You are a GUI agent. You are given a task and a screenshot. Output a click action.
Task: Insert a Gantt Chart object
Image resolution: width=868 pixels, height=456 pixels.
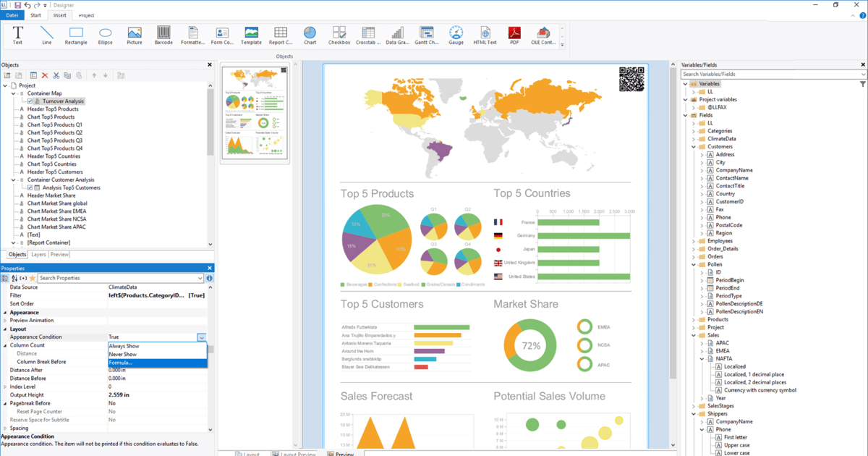coord(427,35)
